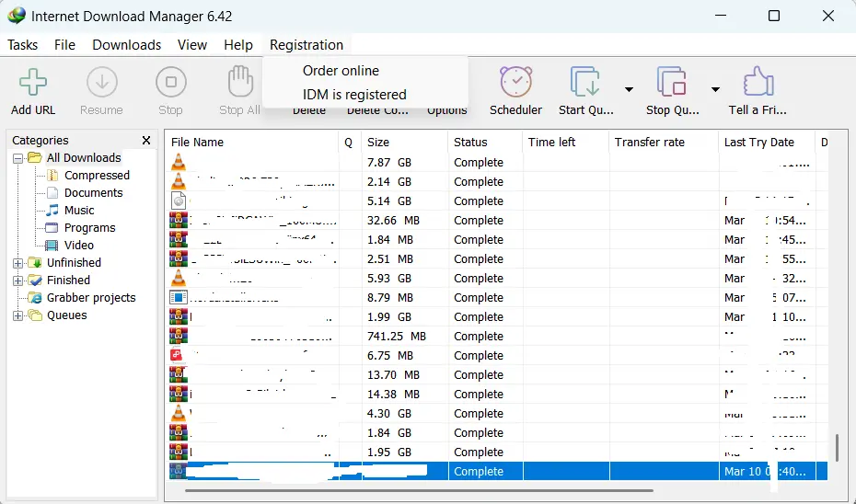Image resolution: width=856 pixels, height=504 pixels.
Task: Select the Finished category label
Action: click(x=68, y=281)
